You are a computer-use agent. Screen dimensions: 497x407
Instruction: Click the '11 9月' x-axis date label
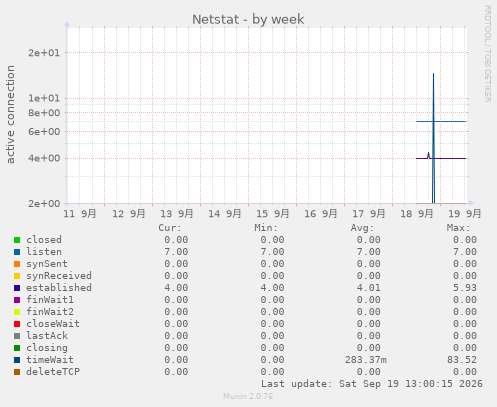[x=80, y=214]
